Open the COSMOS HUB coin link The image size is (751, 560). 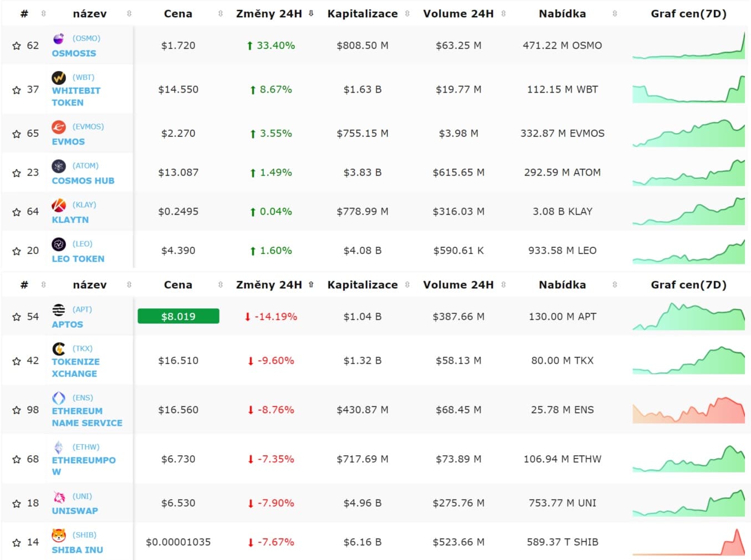click(x=83, y=181)
